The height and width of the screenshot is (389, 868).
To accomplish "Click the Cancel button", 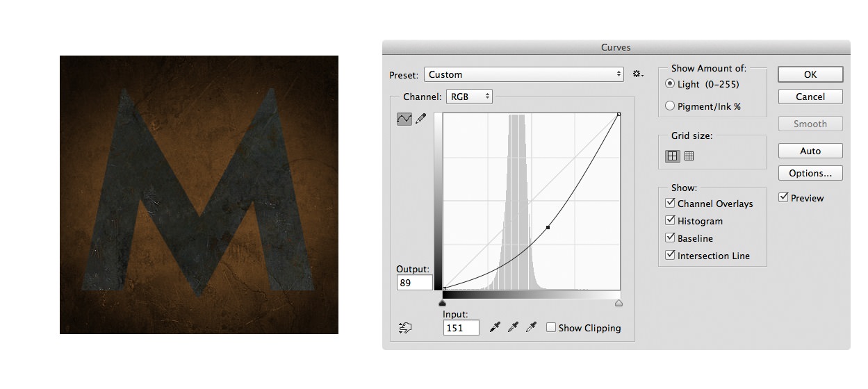I will [810, 97].
